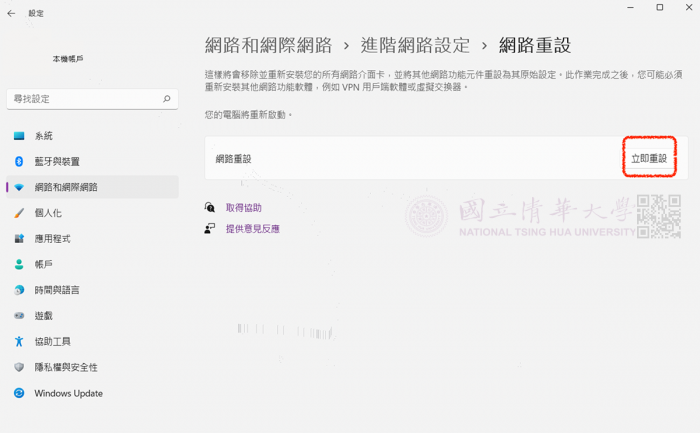Click the Bluetooth icon in sidebar

coord(18,161)
